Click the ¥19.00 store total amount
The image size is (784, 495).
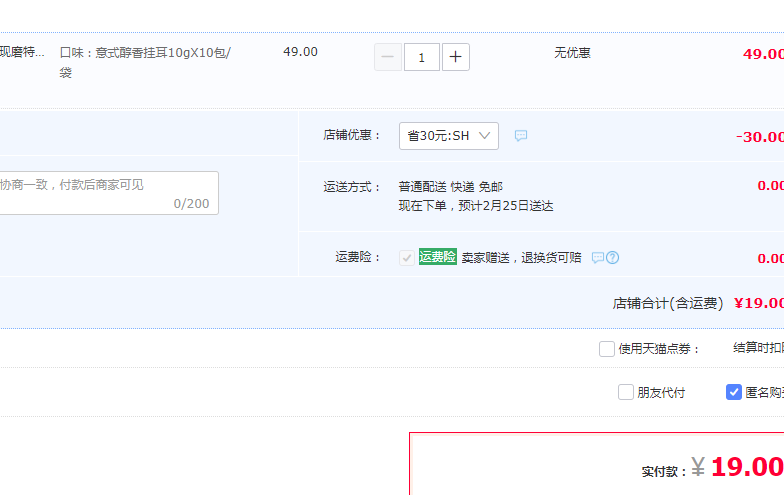click(x=758, y=303)
